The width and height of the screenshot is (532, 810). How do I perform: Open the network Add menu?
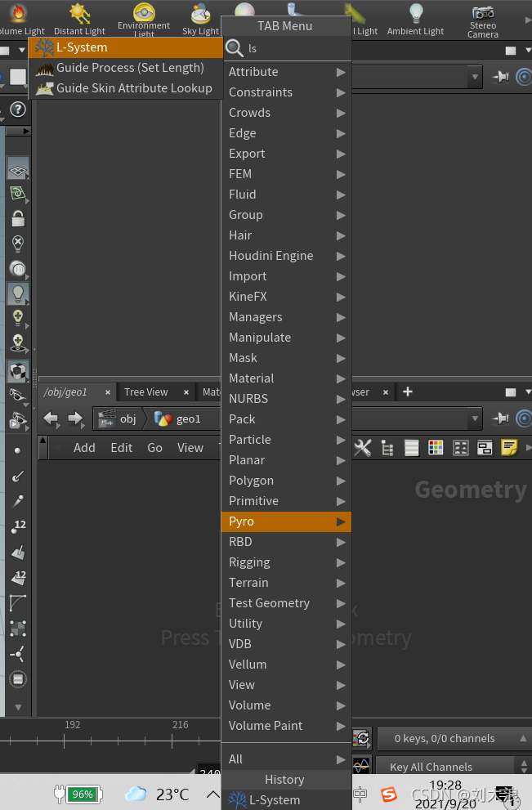pos(84,448)
